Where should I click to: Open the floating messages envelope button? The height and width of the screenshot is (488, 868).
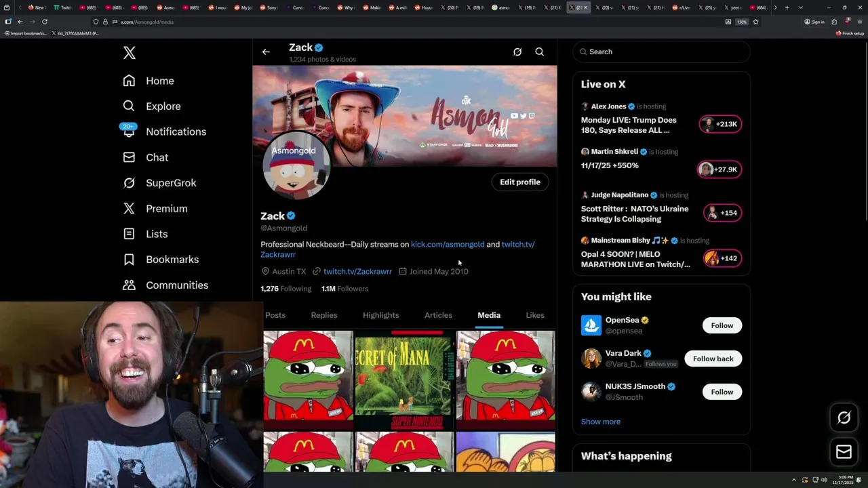click(x=844, y=452)
